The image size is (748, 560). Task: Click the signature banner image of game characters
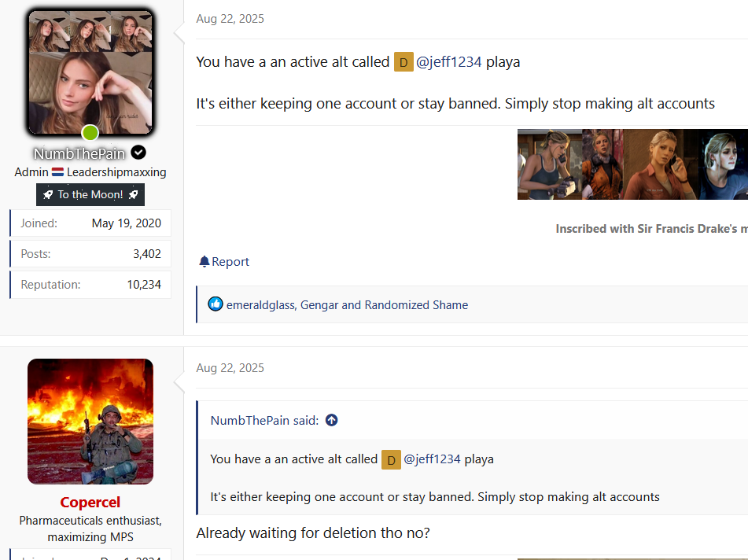632,164
